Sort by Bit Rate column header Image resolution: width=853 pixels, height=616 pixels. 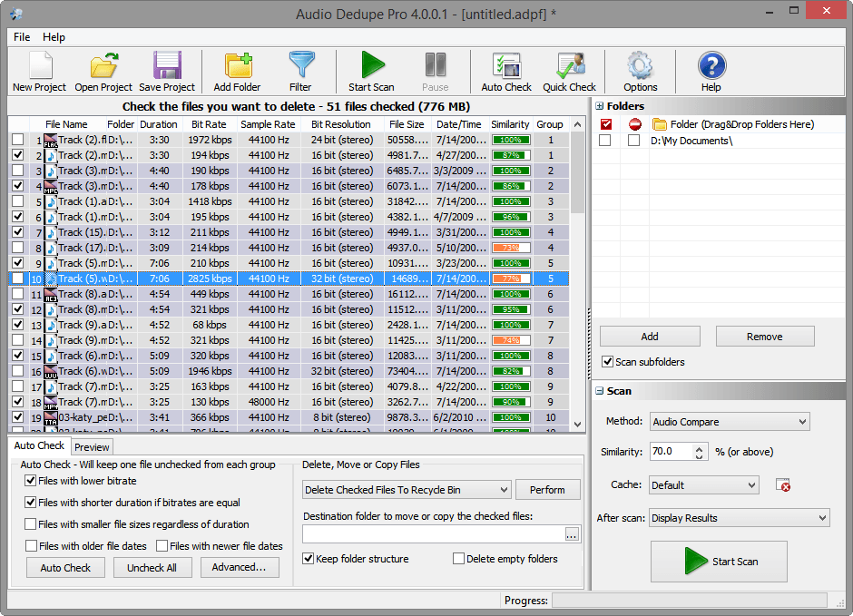click(209, 124)
